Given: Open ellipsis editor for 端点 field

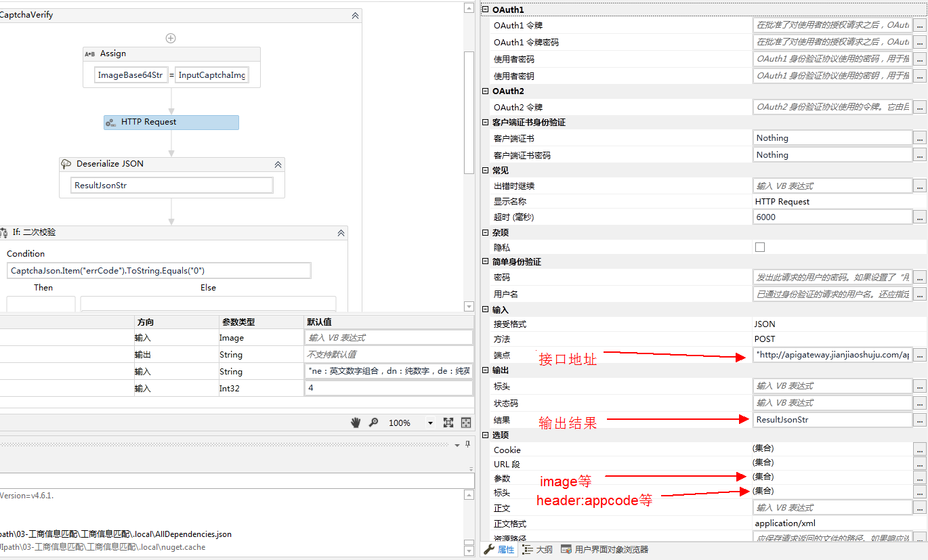Looking at the screenshot, I should click(x=919, y=356).
